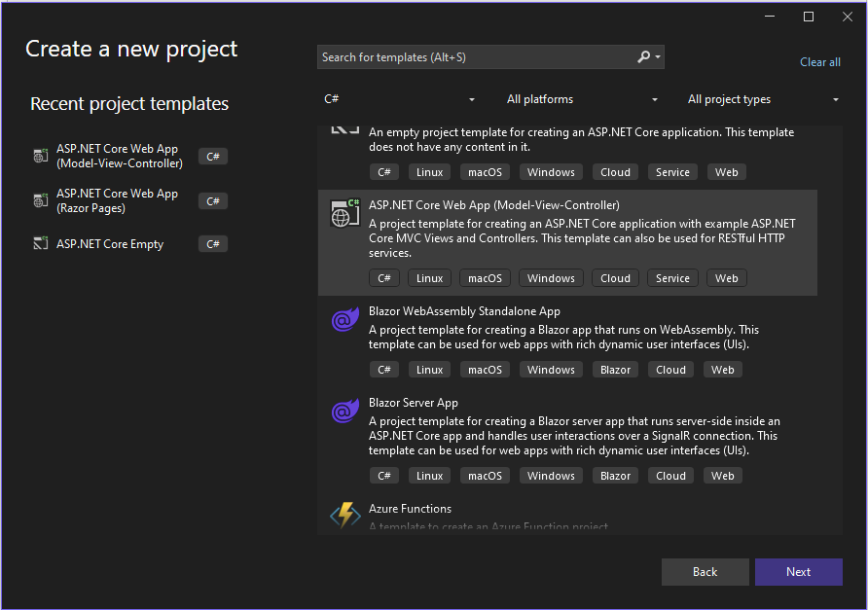Click recent ASP.NET Core Web App (Model-View-Controller) icon
This screenshot has height=610, width=868.
[41, 156]
